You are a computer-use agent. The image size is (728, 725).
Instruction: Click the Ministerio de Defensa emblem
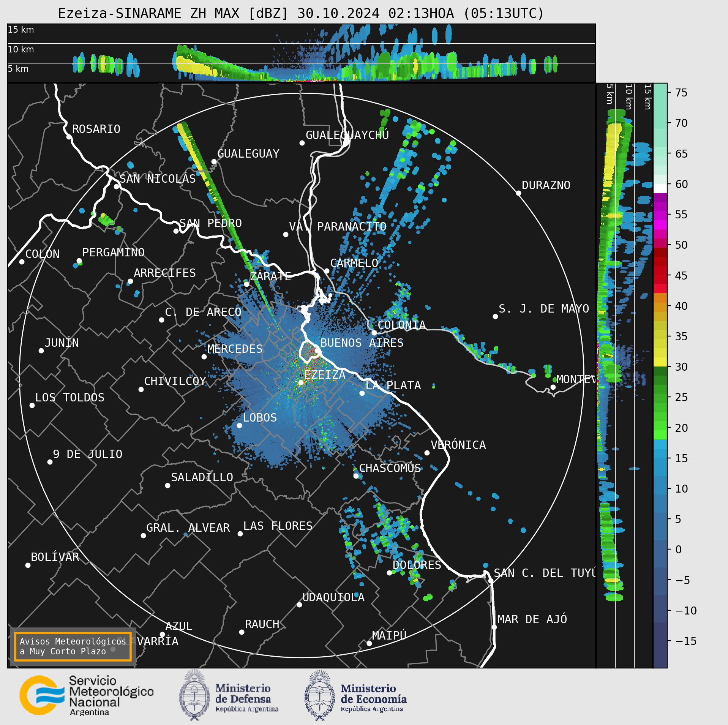tap(194, 695)
